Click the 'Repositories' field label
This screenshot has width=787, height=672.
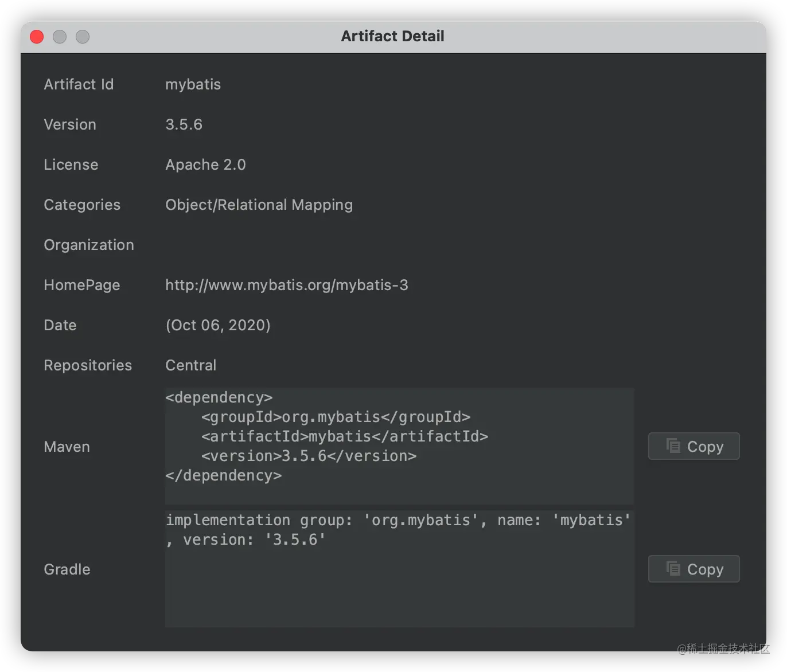tap(88, 365)
